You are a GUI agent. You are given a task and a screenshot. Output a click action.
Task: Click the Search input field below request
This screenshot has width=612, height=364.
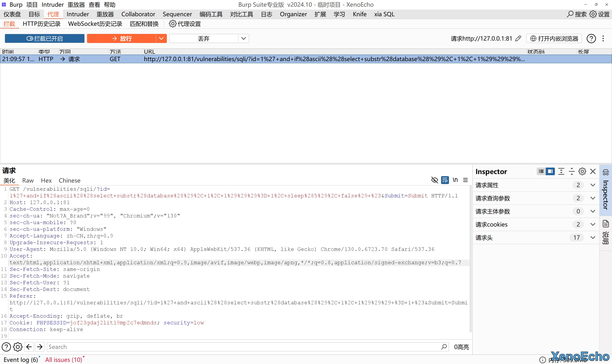click(243, 347)
